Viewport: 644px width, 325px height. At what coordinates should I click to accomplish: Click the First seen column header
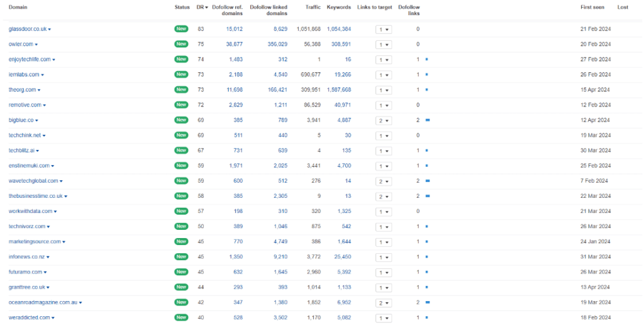coord(592,8)
